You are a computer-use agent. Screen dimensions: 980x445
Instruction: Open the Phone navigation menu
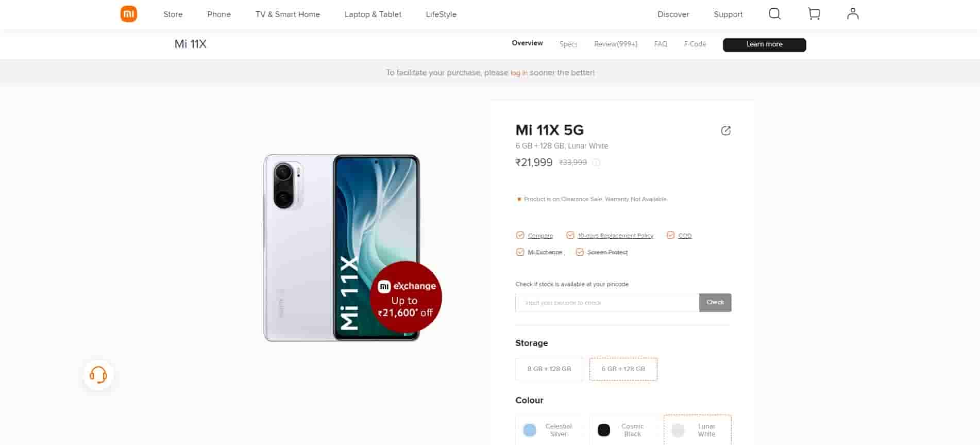click(219, 14)
